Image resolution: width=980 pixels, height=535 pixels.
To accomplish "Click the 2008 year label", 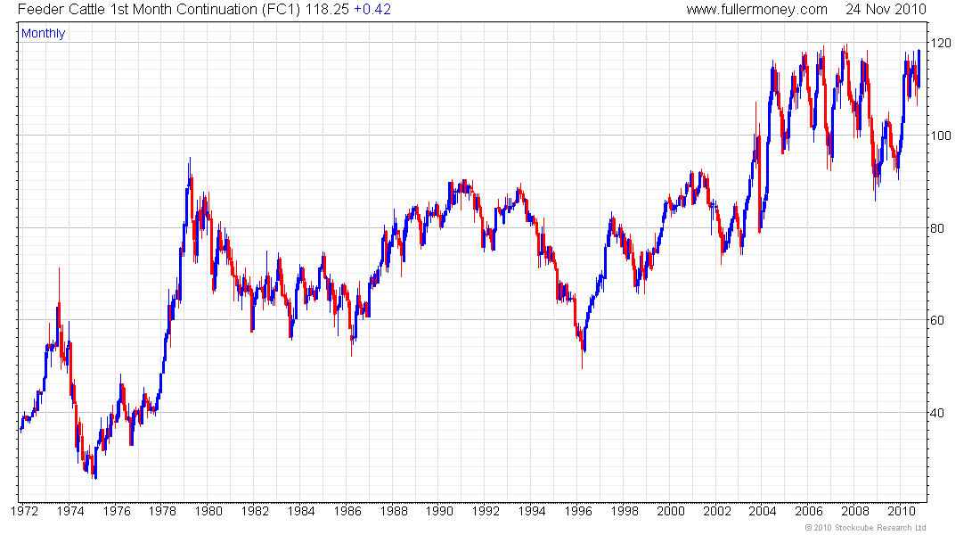I will click(855, 511).
